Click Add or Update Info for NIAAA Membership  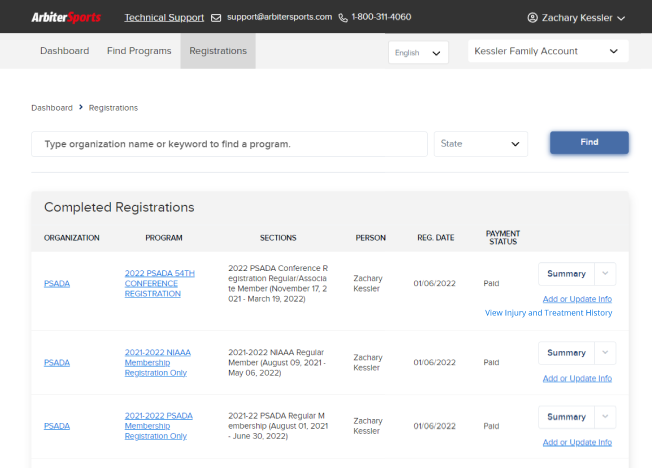click(x=577, y=379)
